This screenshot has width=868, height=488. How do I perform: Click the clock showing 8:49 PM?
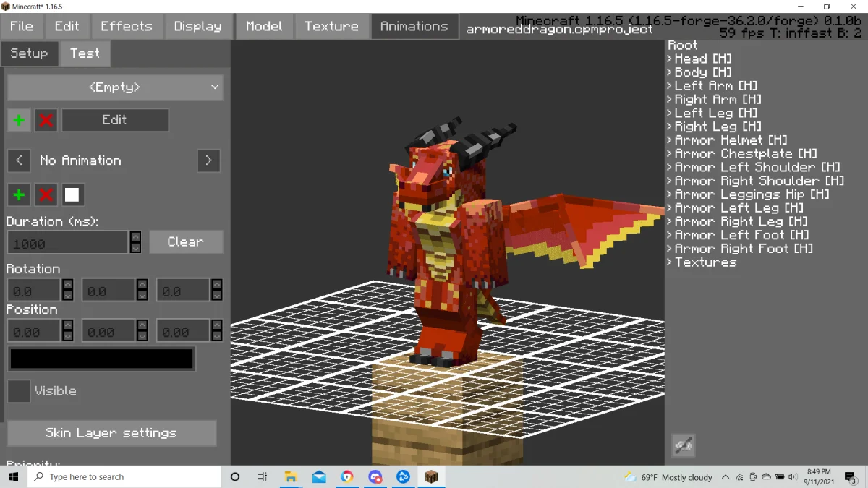(817, 477)
